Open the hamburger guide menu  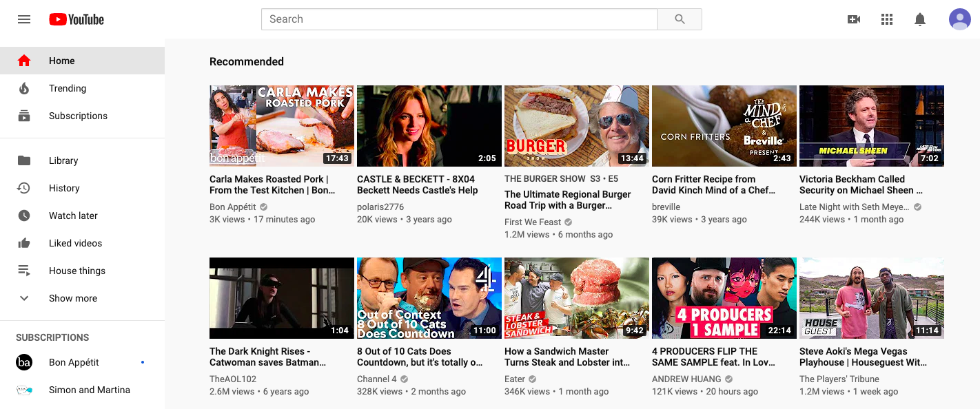(24, 19)
